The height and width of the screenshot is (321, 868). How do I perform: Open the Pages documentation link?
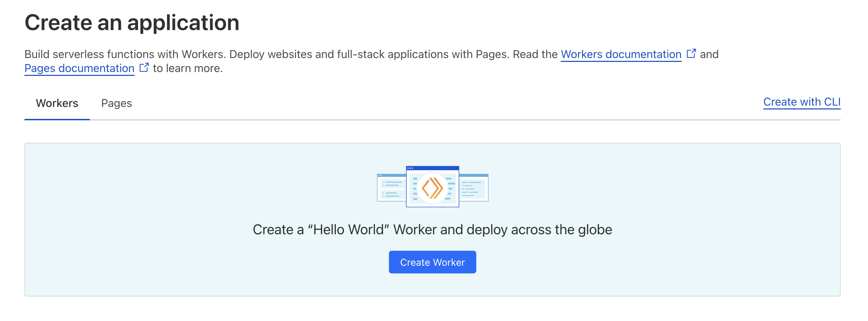(79, 68)
